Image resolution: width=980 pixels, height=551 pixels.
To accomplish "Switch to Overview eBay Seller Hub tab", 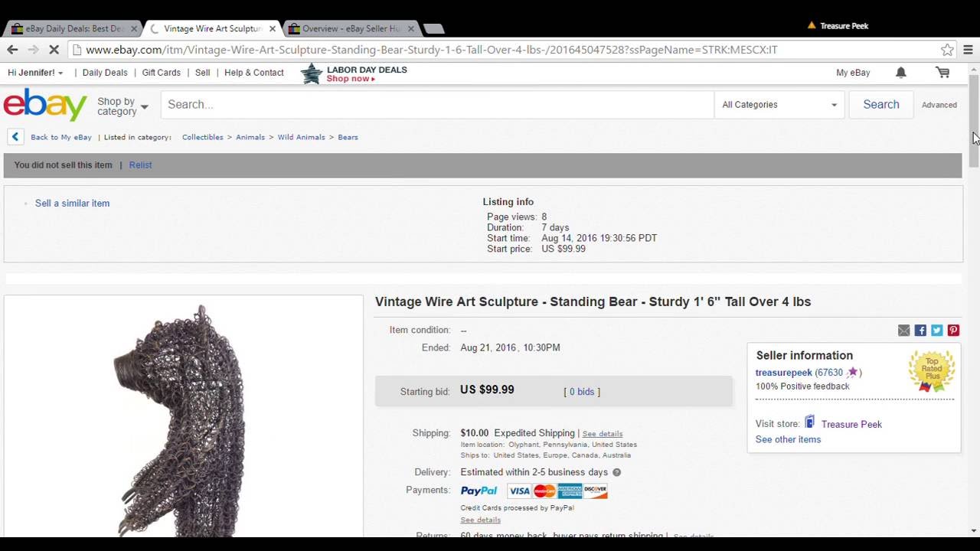I will tap(351, 28).
